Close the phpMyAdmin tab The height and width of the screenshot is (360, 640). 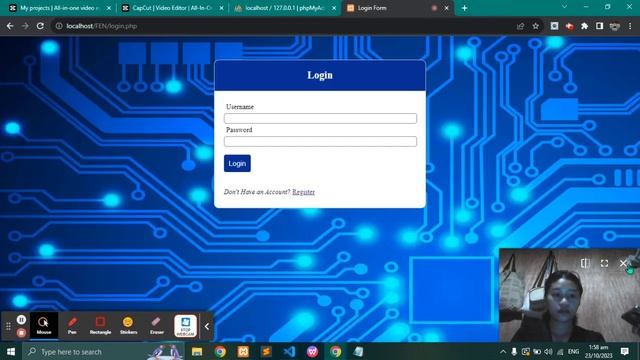click(x=334, y=8)
